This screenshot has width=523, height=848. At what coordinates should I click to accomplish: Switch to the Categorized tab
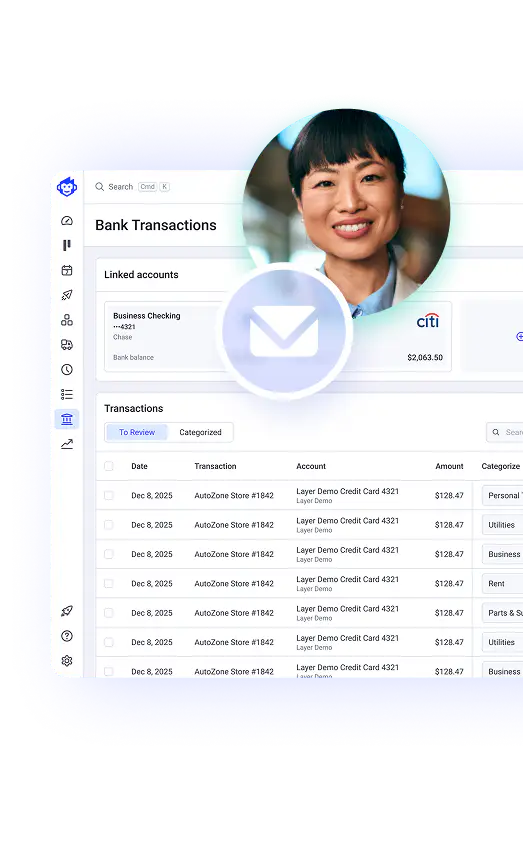pyautogui.click(x=200, y=432)
